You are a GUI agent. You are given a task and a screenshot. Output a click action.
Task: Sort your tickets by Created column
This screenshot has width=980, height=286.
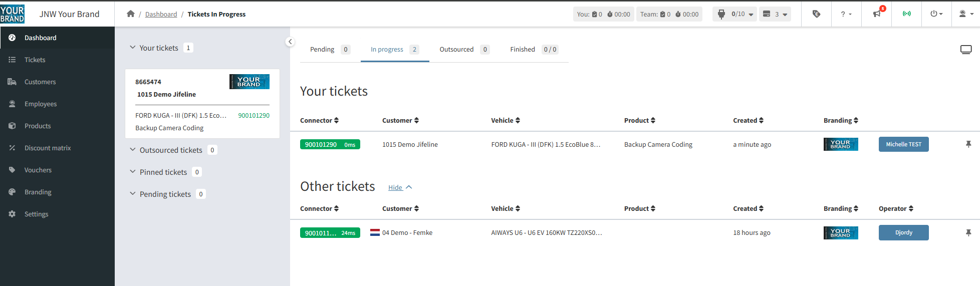748,120
